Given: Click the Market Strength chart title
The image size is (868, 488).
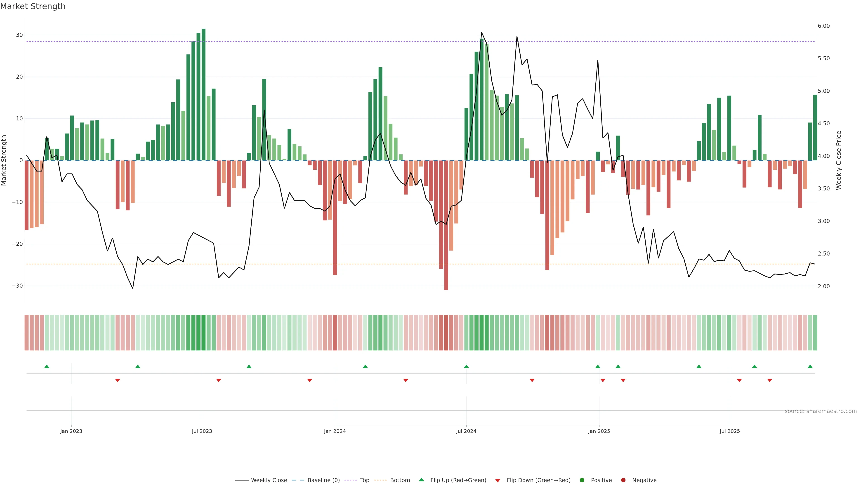Looking at the screenshot, I should tap(33, 6).
